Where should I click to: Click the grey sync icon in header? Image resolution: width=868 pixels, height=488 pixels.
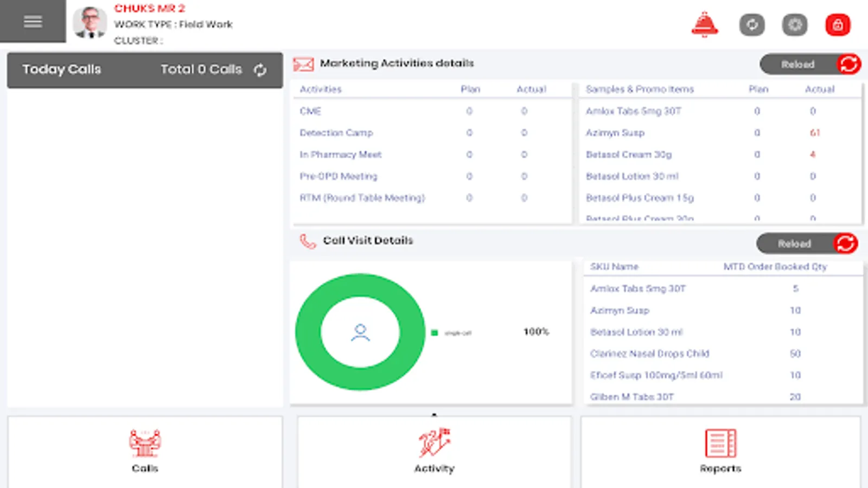click(x=752, y=24)
